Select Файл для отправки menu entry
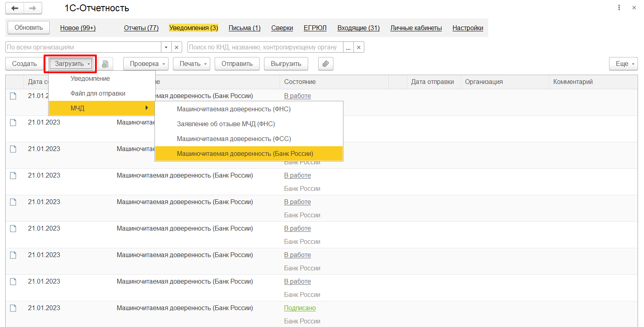Screen dimensions: 644x327 [x=98, y=94]
